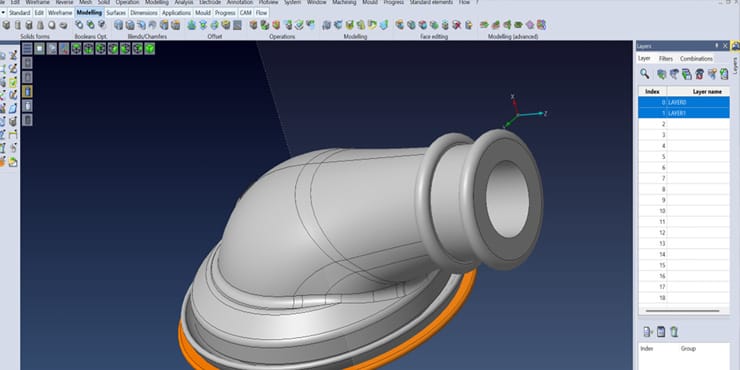
Task: Select the layer row with index 18
Action: (684, 298)
